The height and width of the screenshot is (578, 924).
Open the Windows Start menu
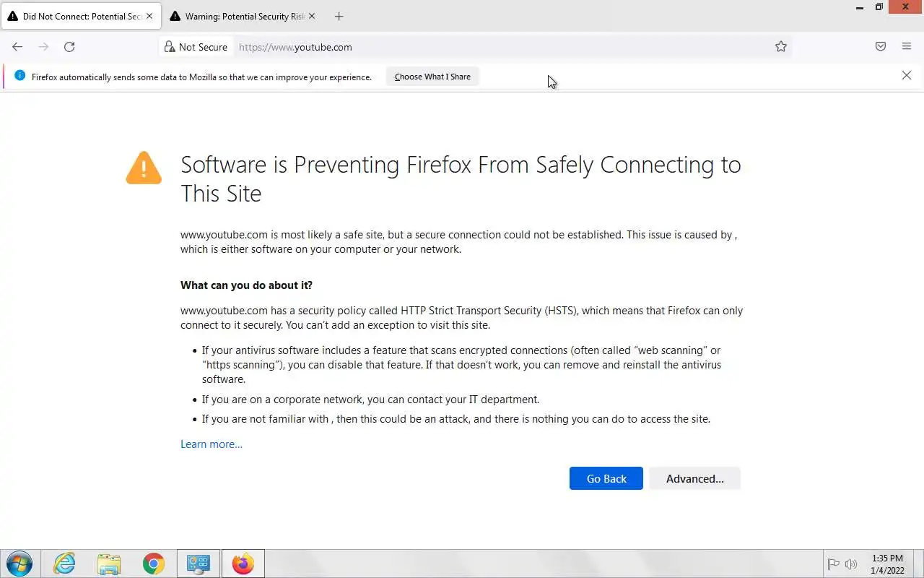pos(19,564)
